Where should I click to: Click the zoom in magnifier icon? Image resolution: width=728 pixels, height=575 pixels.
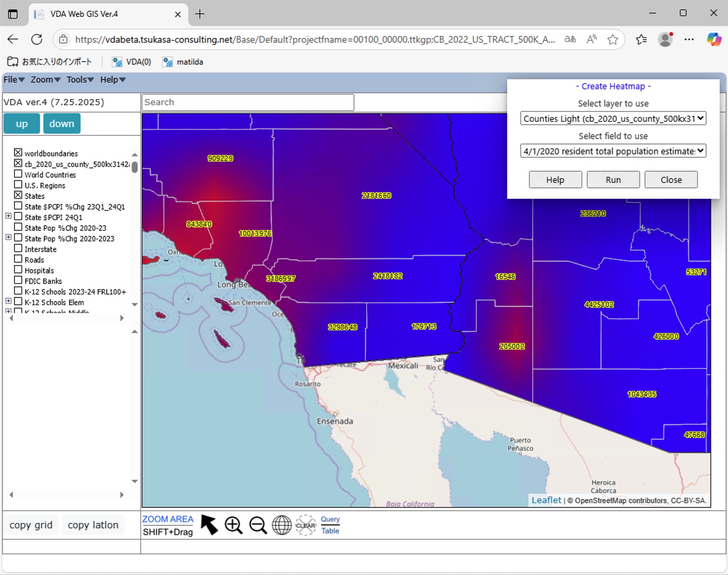(x=233, y=525)
